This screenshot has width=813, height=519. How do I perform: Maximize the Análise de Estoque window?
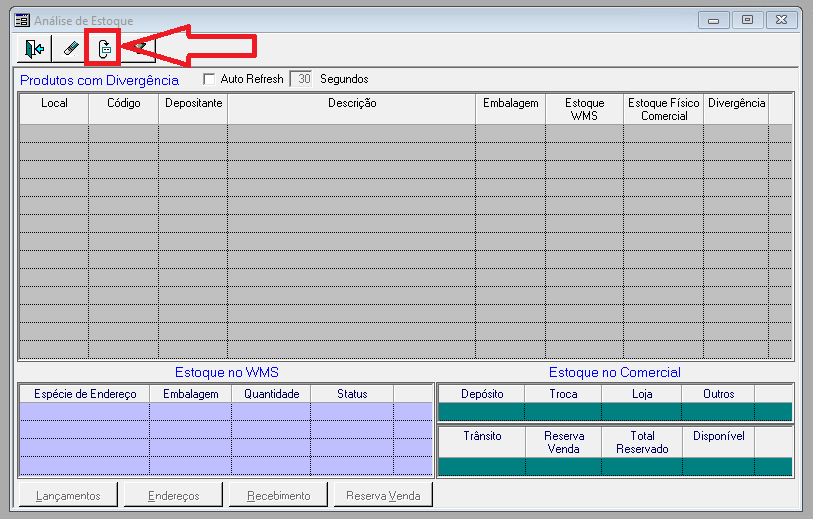[747, 20]
